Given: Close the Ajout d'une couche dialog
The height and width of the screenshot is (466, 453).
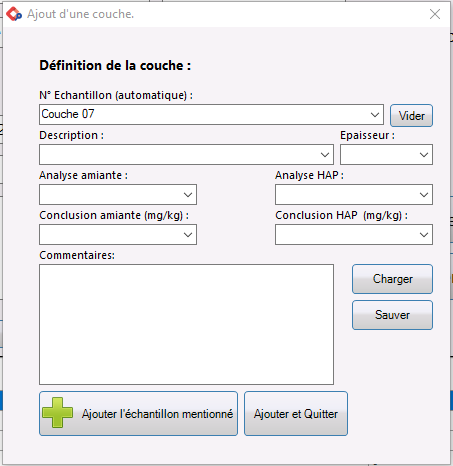Looking at the screenshot, I should [435, 14].
